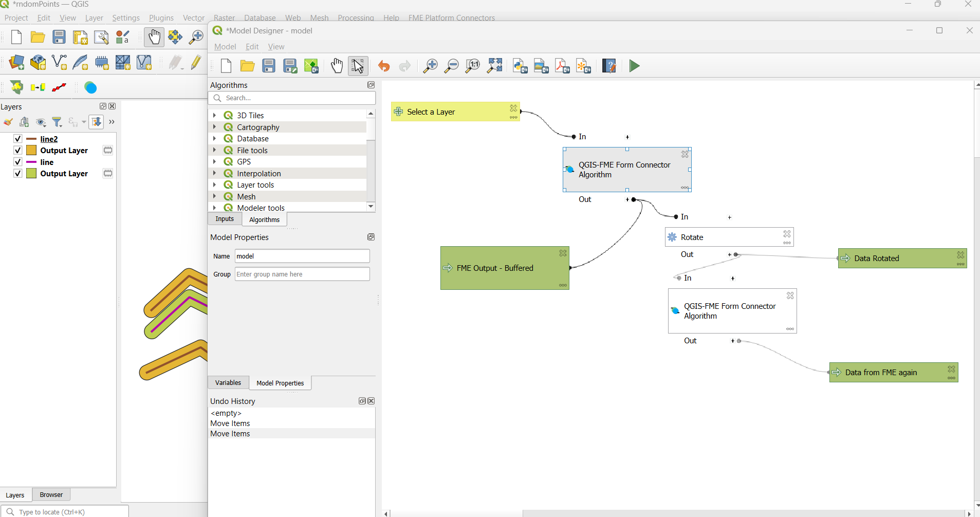Toggle visibility of line2 layer

(17, 139)
